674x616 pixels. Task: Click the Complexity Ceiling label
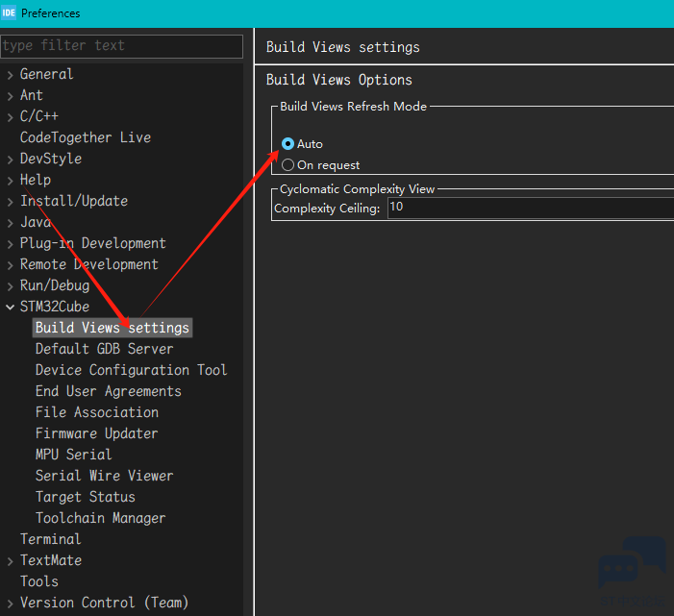[x=327, y=209]
